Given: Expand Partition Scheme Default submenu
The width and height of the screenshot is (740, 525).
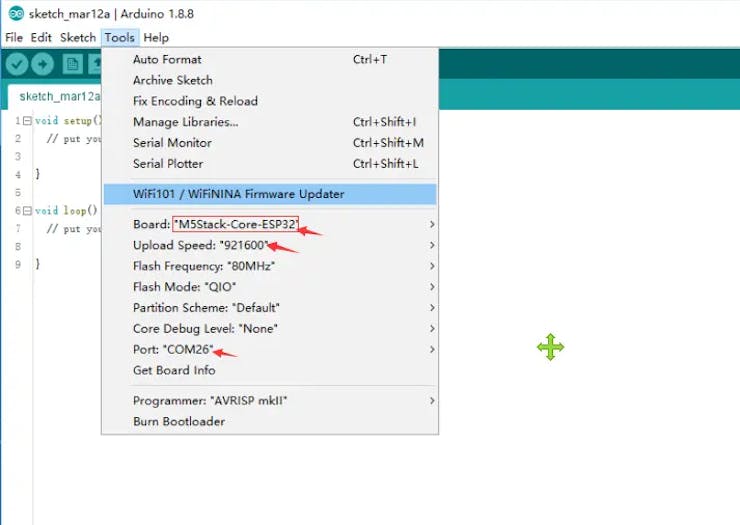Looking at the screenshot, I should (x=270, y=307).
